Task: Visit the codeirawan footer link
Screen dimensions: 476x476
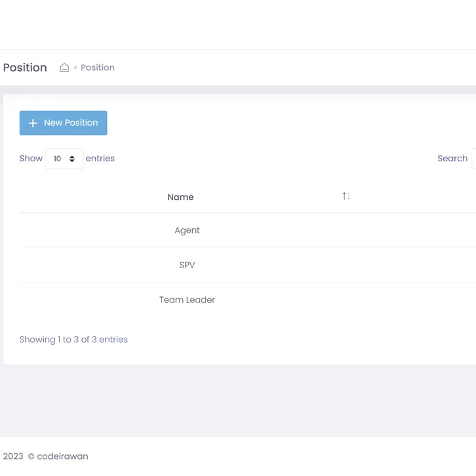Action: pyautogui.click(x=62, y=456)
